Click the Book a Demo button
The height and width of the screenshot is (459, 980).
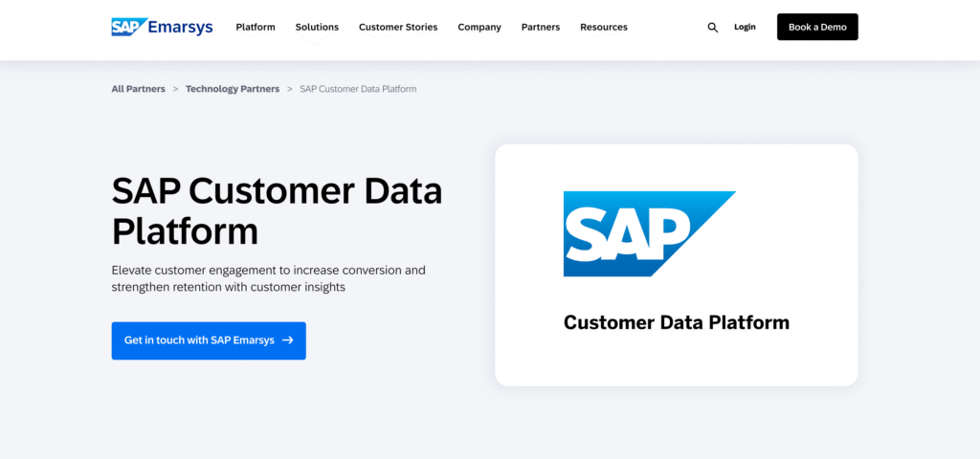(817, 27)
